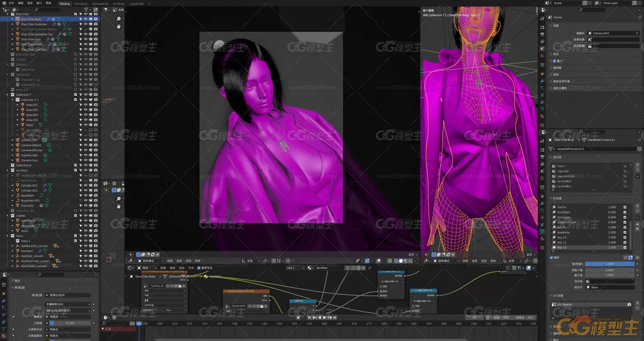The height and width of the screenshot is (341, 644).
Task: Open the Slot 1 material slot dropdown
Action: coord(296,268)
